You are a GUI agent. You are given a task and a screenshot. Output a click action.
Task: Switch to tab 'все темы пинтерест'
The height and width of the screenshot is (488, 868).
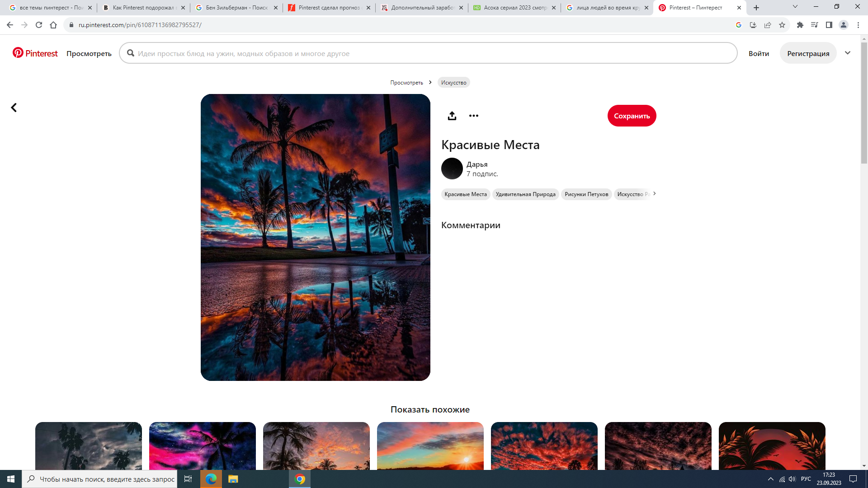[x=51, y=8]
